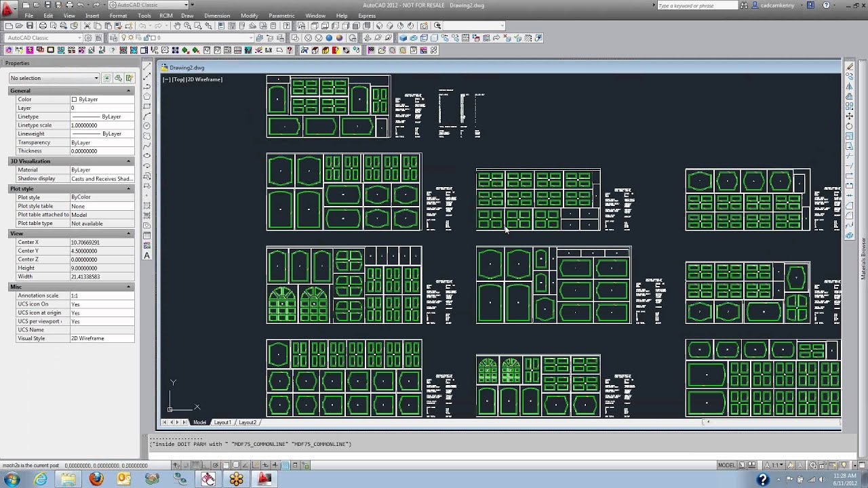Screen dimensions: 868x488
Task: Toggle Grid Display in status bar
Action: pyautogui.click(x=195, y=465)
